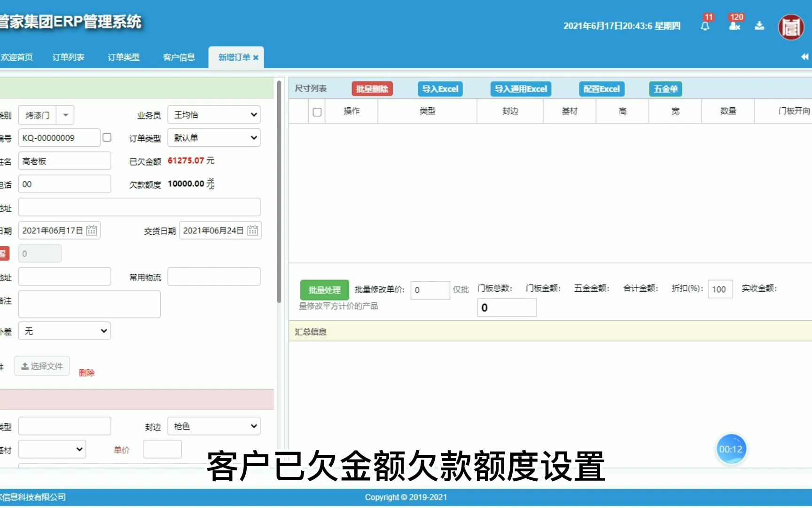Switch to the 订单列表 tab
The width and height of the screenshot is (812, 508).
(68, 57)
